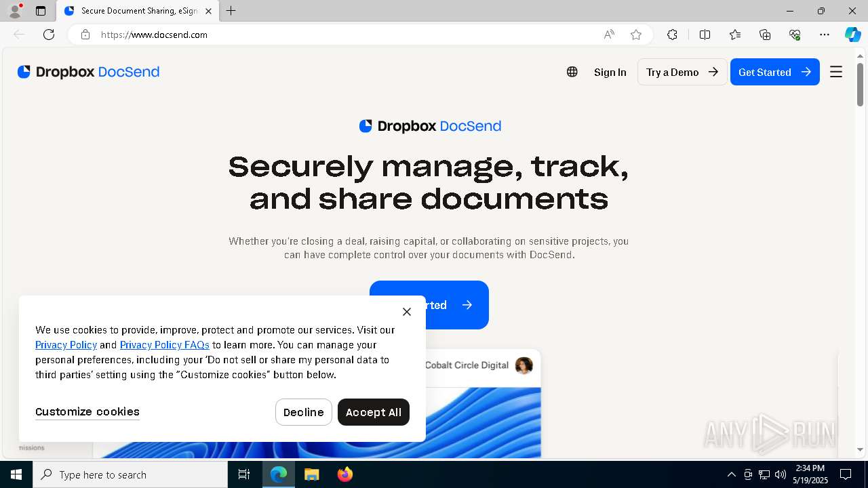
Task: Click Customize cookies
Action: [x=87, y=412]
